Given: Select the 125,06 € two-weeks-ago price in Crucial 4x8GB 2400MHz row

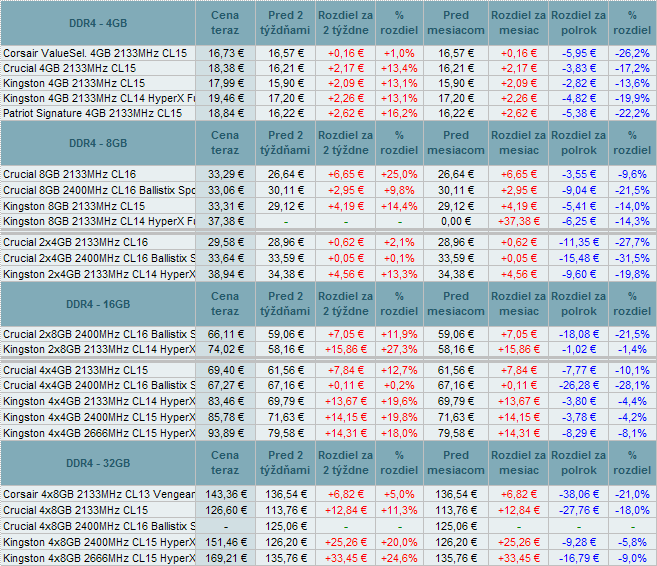Looking at the screenshot, I should pos(285,526).
